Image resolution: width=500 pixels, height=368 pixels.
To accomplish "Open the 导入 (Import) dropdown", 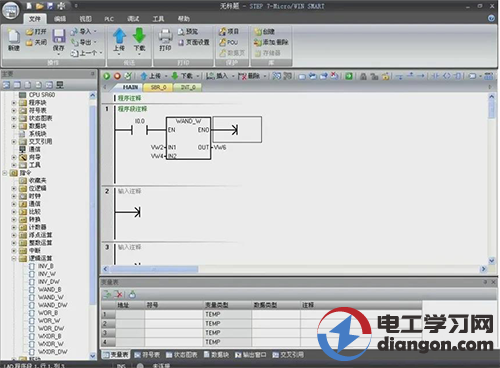I will point(95,32).
